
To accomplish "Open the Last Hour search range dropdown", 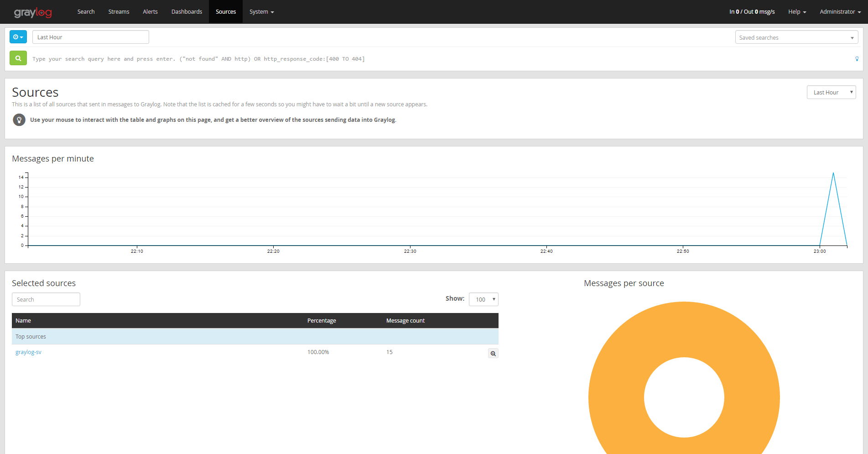I will click(91, 37).
